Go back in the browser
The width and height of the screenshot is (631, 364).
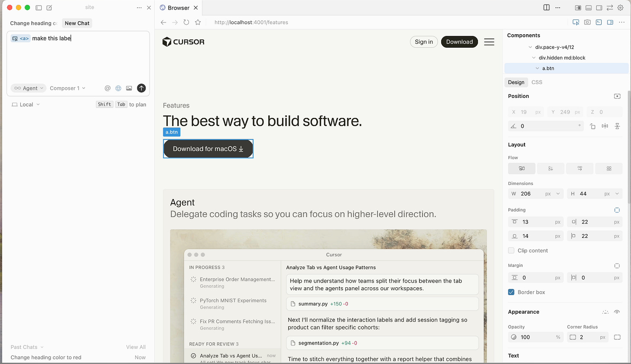pos(163,22)
